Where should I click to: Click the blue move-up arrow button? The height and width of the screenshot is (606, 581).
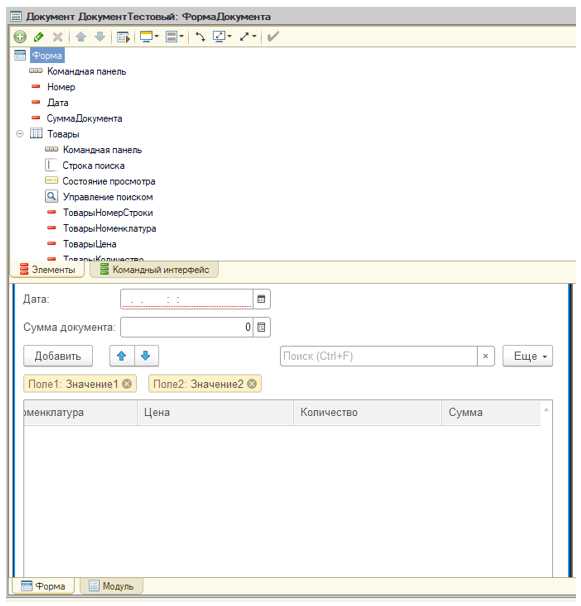tap(122, 356)
